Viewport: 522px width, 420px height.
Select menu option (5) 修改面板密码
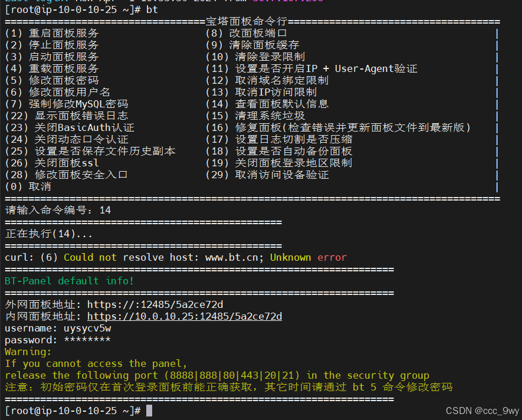[51, 80]
